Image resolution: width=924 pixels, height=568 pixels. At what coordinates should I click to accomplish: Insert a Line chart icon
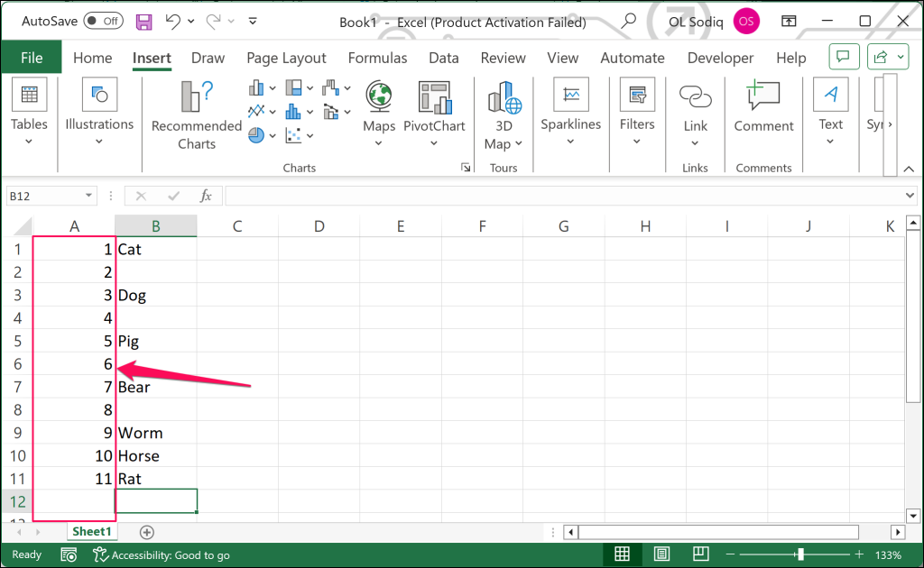pyautogui.click(x=255, y=111)
